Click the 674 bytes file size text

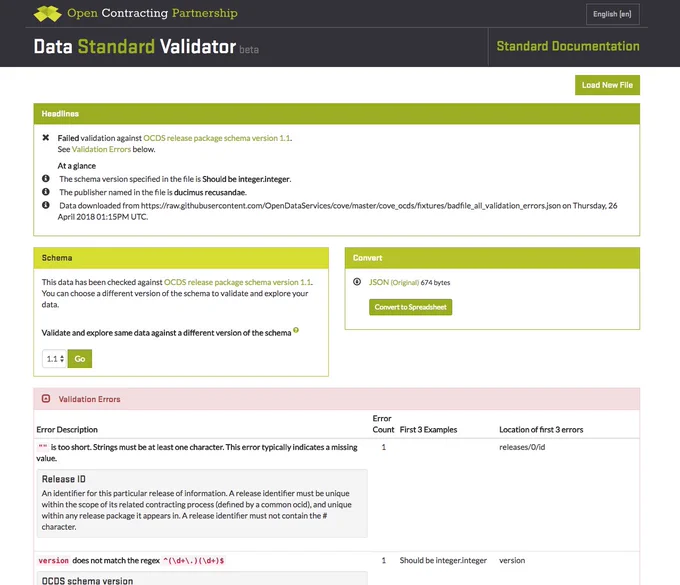(x=435, y=282)
